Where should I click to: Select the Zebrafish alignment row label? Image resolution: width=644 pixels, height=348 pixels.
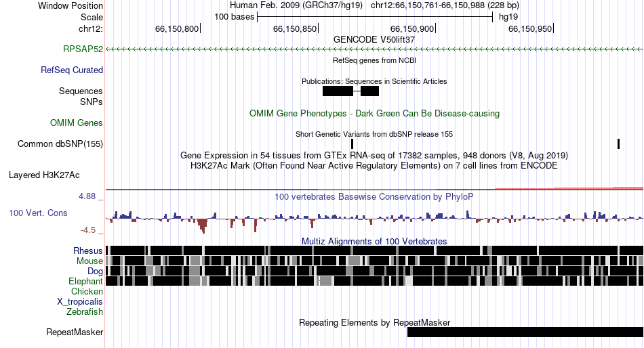click(85, 312)
